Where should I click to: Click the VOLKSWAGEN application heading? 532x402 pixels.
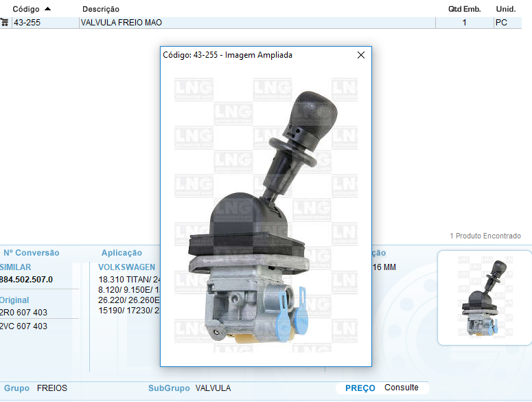click(127, 267)
